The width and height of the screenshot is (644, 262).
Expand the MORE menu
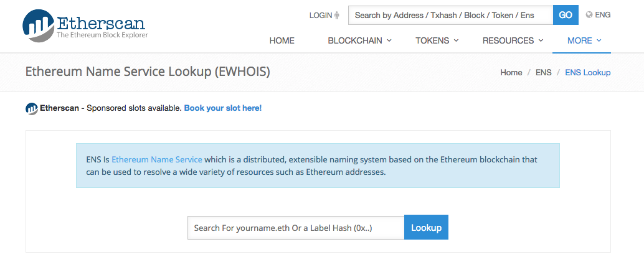pyautogui.click(x=584, y=40)
